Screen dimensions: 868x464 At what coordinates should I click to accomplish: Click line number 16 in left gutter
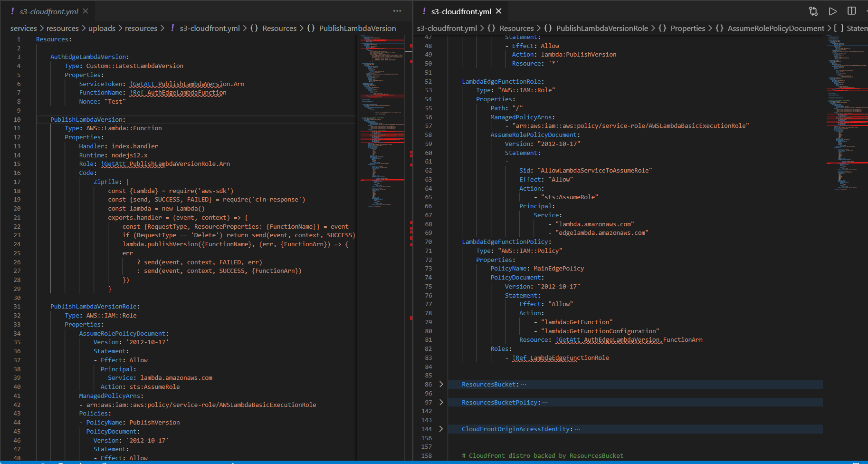click(x=17, y=173)
